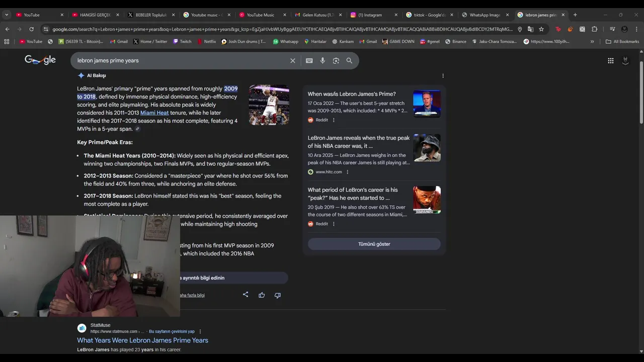
Task: Open Google Lens image search
Action: click(x=336, y=60)
